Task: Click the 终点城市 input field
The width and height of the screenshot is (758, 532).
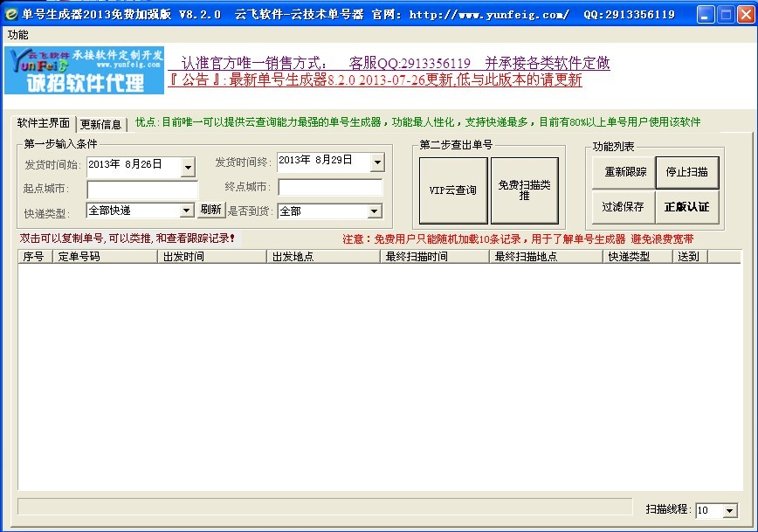Action: (330, 187)
